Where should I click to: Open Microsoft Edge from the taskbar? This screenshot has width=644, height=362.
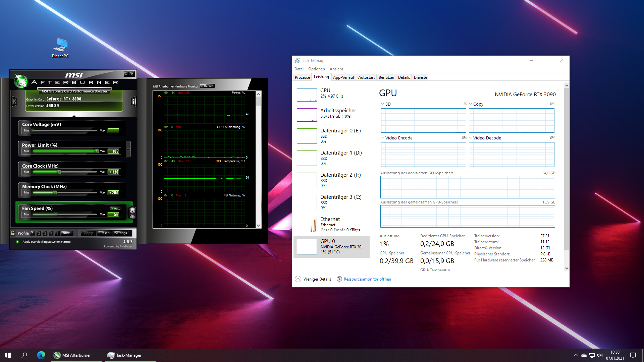point(41,355)
